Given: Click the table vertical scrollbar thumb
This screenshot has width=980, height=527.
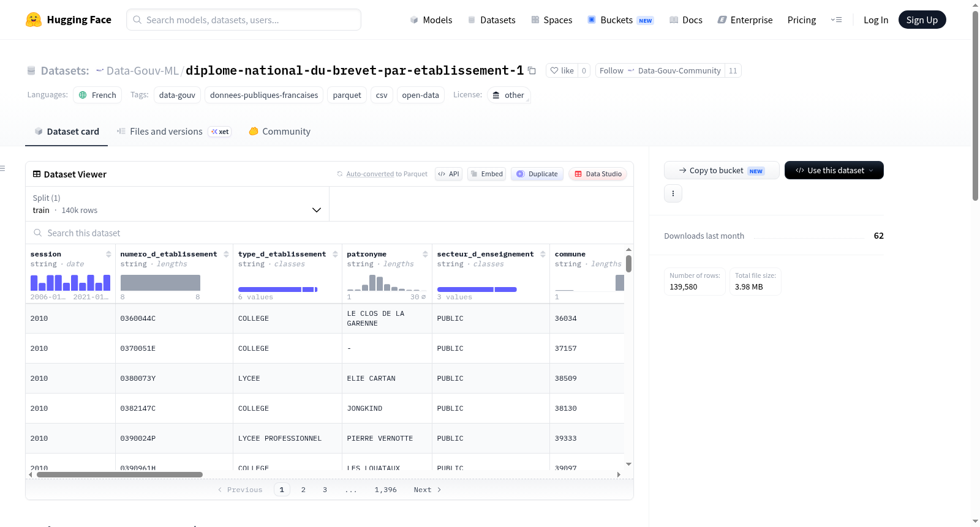Looking at the screenshot, I should (628, 264).
